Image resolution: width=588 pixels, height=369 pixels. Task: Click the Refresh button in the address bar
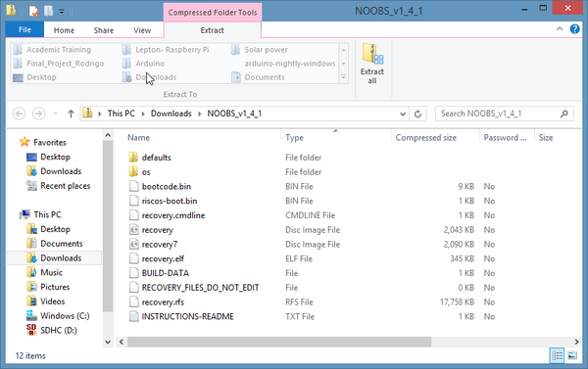click(417, 114)
